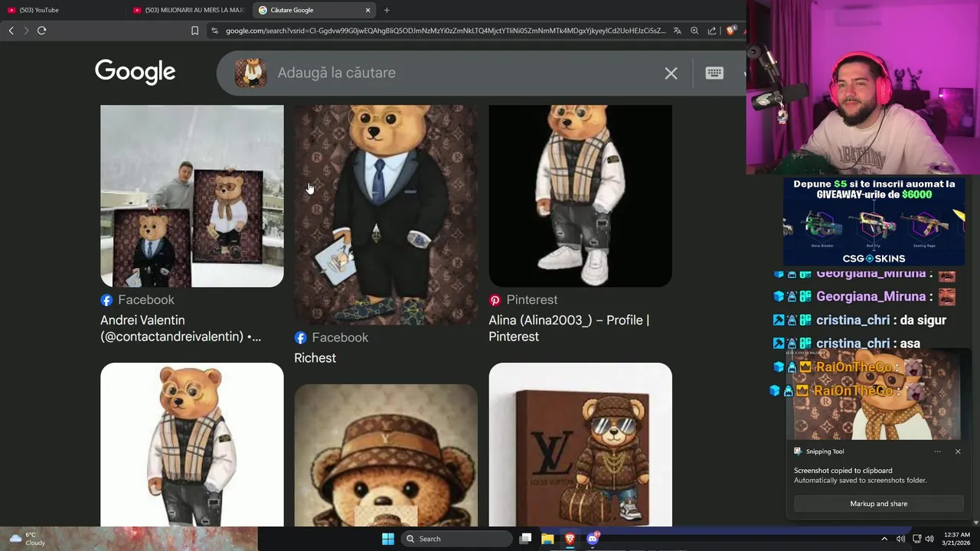Image resolution: width=980 pixels, height=551 pixels.
Task: Bookmark the current page
Action: point(194,31)
